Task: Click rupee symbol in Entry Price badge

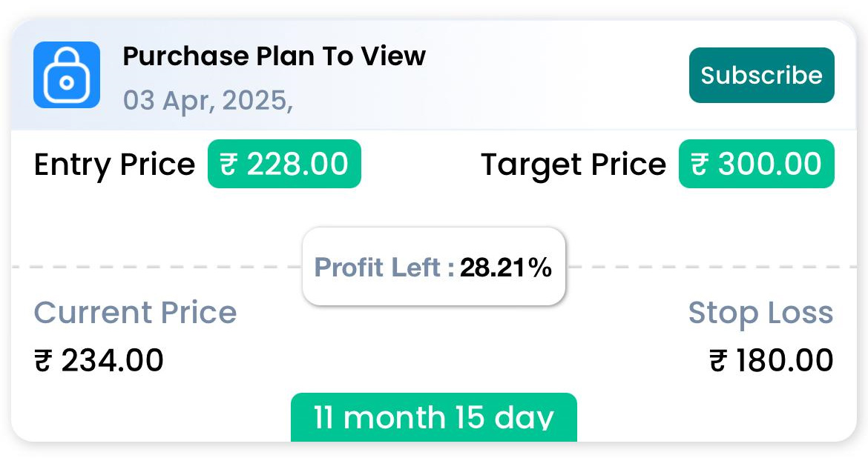Action: pos(229,165)
